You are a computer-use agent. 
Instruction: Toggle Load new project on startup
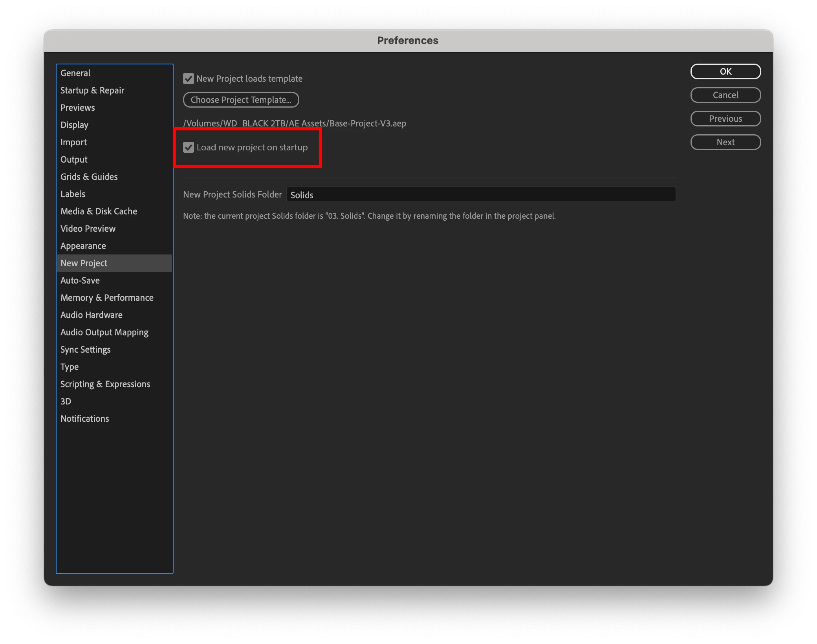point(189,147)
